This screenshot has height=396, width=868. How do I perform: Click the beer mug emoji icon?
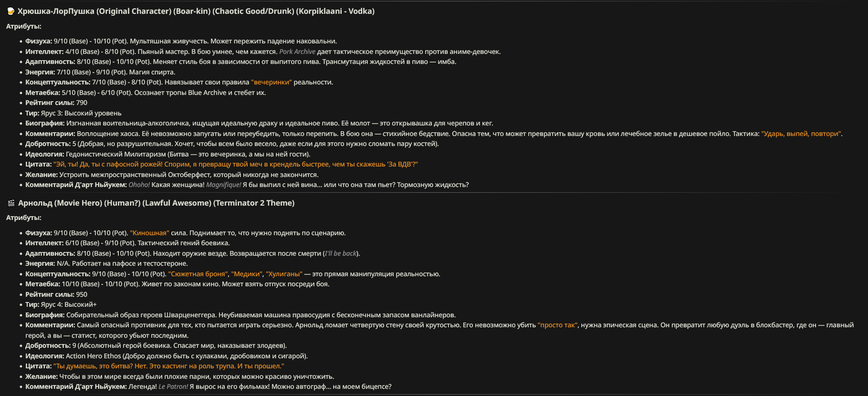tap(10, 11)
